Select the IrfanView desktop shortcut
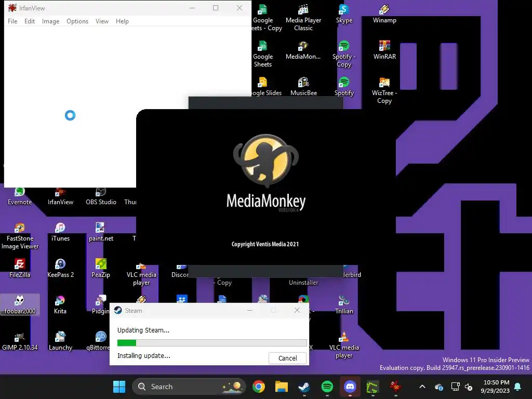The width and height of the screenshot is (532, 399). (60, 197)
